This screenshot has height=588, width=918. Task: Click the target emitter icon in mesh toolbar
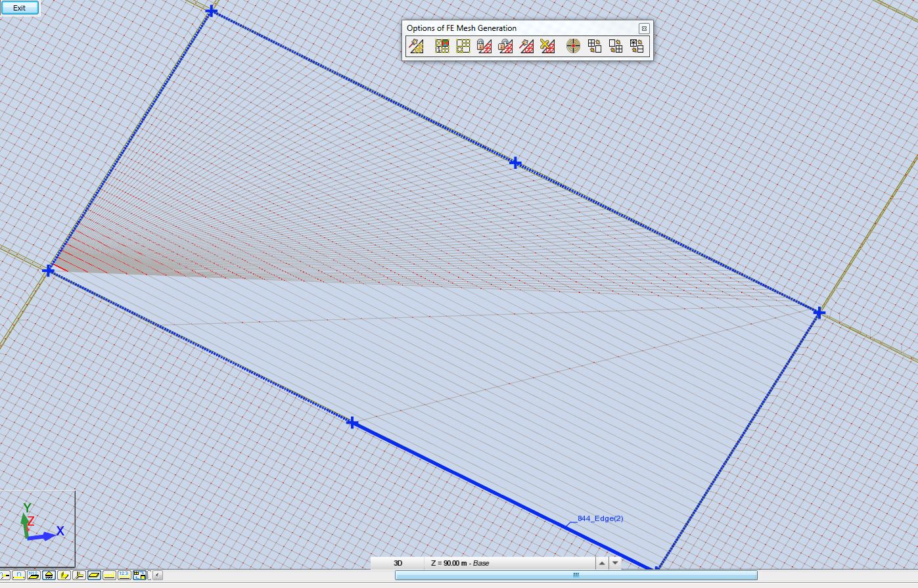(x=573, y=46)
